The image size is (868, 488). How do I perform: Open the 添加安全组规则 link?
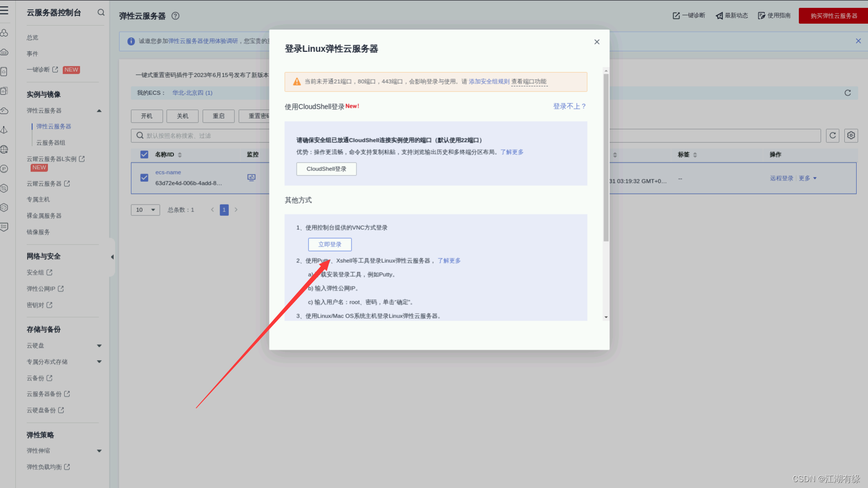click(489, 81)
